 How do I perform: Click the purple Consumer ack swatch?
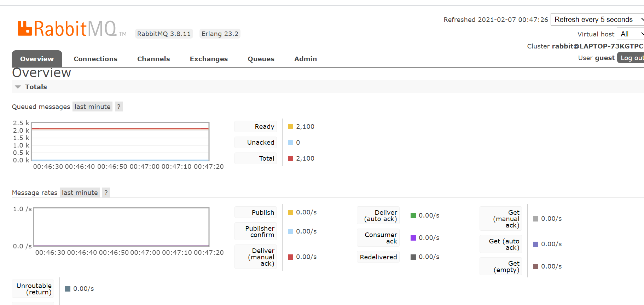tap(413, 238)
